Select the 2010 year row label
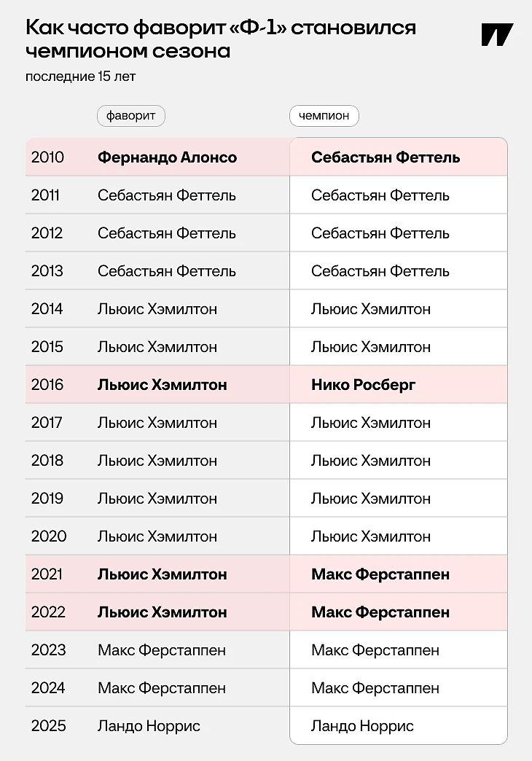This screenshot has height=761, width=532. click(x=47, y=157)
